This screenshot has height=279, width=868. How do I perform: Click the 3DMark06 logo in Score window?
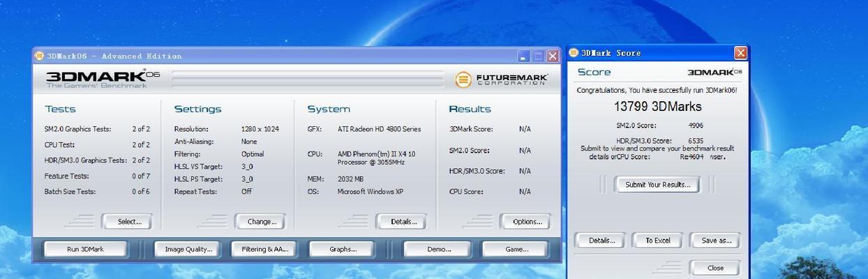click(x=714, y=72)
